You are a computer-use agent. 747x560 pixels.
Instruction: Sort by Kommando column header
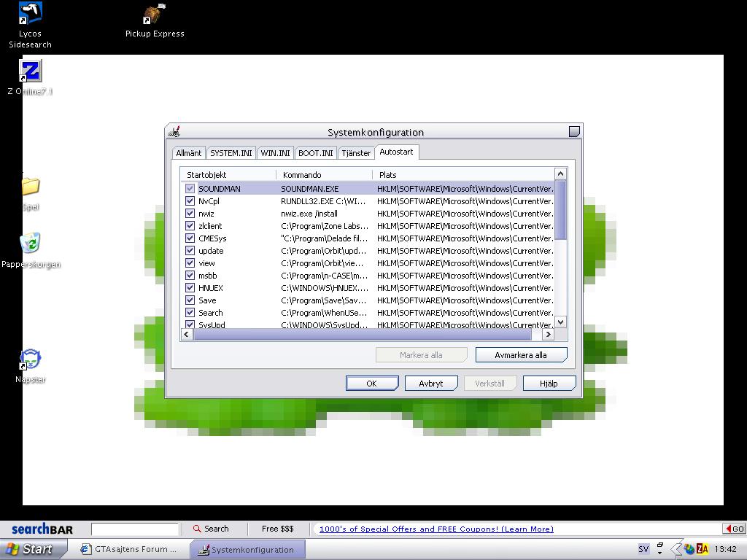coord(324,175)
